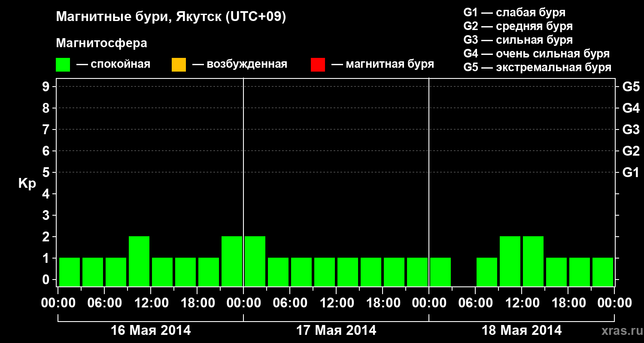Image resolution: width=644 pixels, height=343 pixels.
Task: Click the 'Kp' axis label
Action: coord(27,184)
